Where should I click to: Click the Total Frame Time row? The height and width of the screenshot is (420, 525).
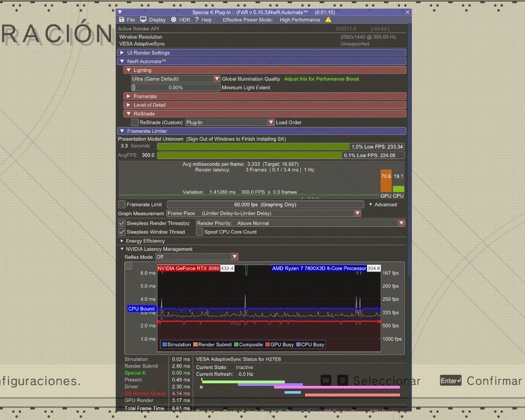[157, 408]
